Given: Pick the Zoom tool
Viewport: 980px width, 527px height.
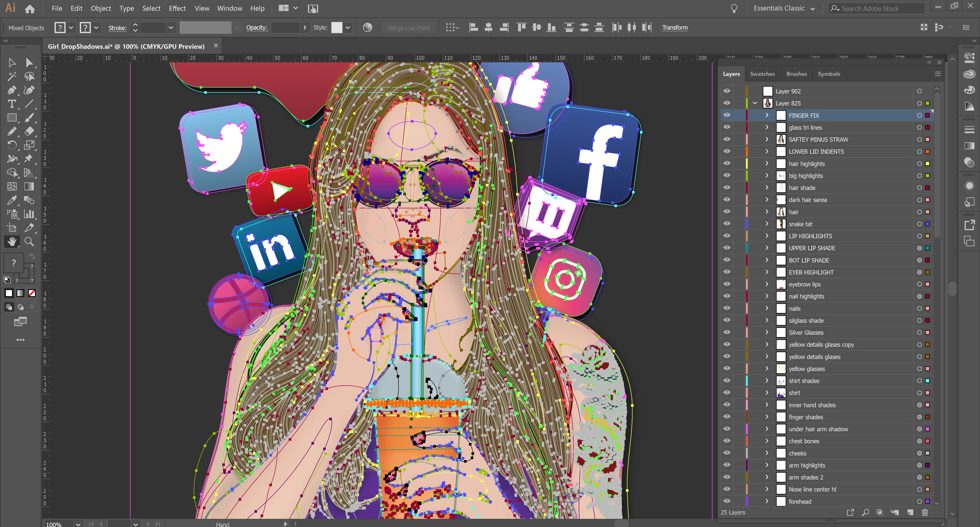Looking at the screenshot, I should (x=29, y=241).
